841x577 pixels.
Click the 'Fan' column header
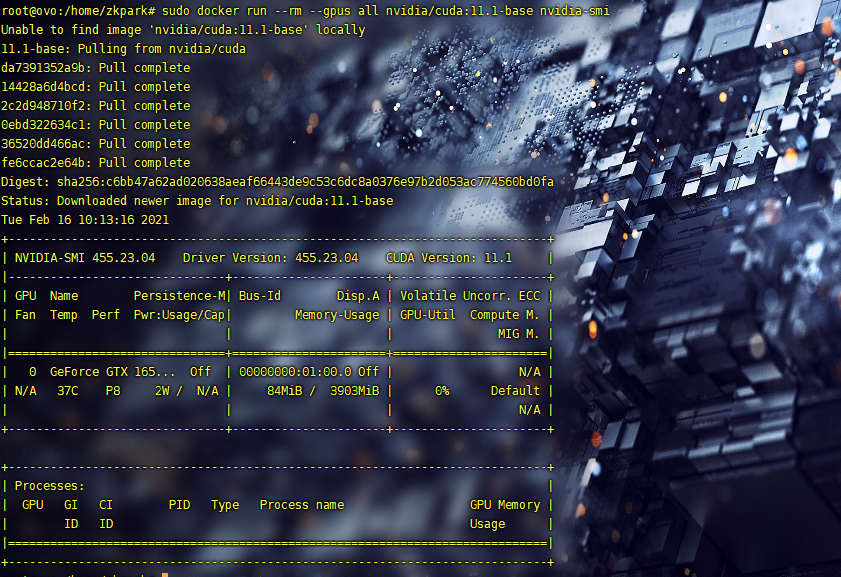(x=25, y=315)
